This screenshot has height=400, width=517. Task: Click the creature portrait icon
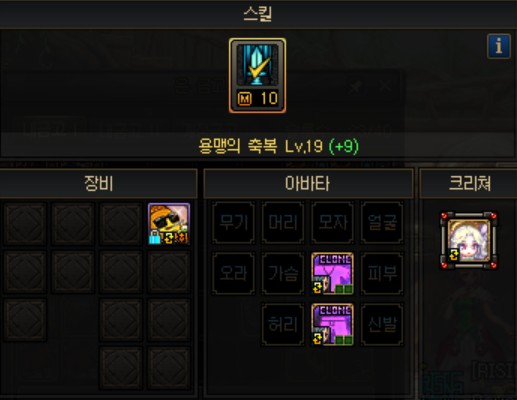(469, 240)
